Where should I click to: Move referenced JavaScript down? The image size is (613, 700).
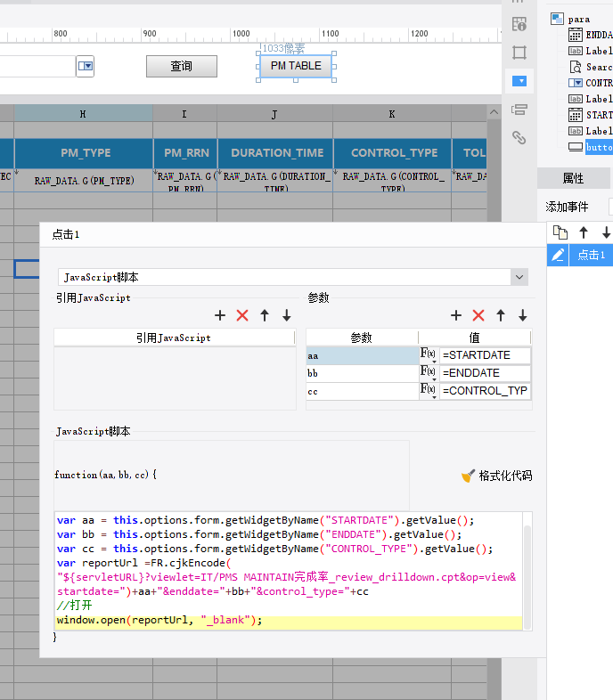pos(286,315)
